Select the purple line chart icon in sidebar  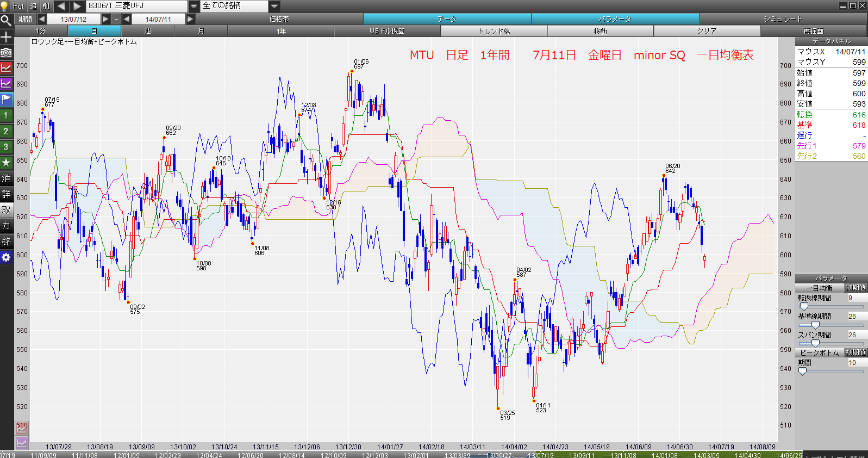click(6, 84)
